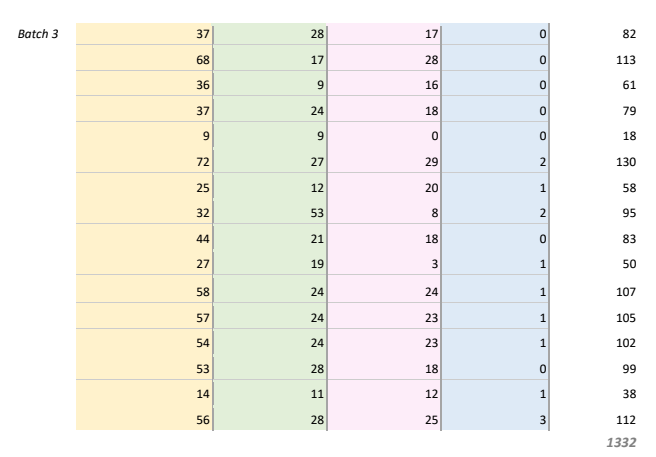Image resolution: width=656 pixels, height=457 pixels.
Task: Click the pink cell with value 8
Action: [383, 211]
